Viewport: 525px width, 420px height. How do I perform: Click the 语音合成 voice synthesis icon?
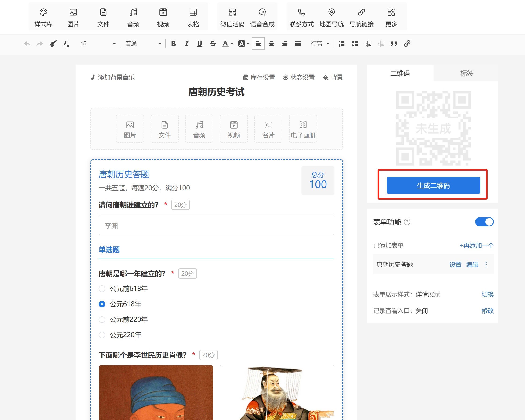point(262,17)
